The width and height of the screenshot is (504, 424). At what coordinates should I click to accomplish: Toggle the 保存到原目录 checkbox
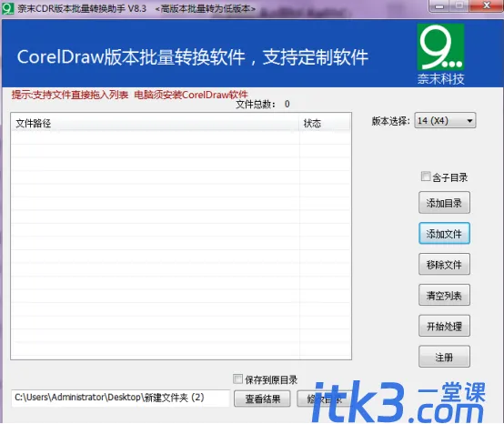237,379
